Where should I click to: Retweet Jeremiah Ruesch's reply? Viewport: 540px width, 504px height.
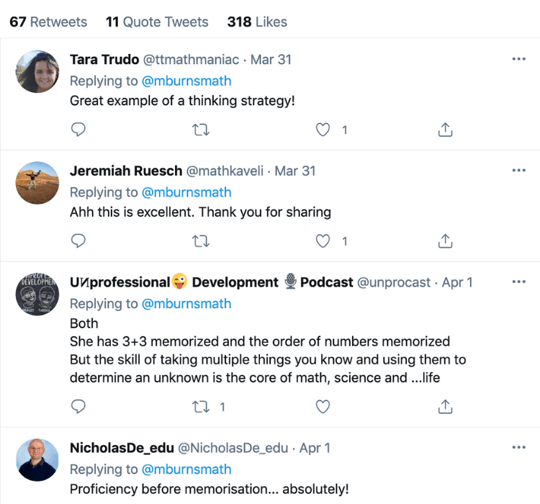(200, 241)
